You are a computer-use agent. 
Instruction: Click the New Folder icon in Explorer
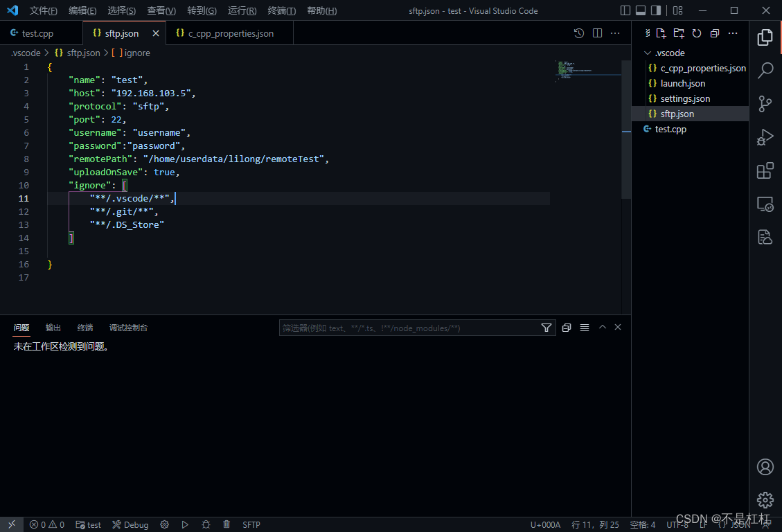678,33
